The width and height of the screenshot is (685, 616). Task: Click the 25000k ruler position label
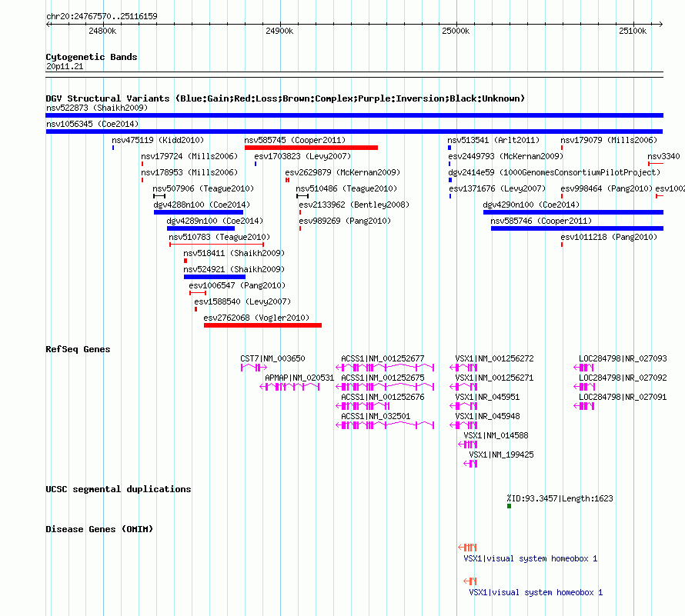[x=456, y=31]
